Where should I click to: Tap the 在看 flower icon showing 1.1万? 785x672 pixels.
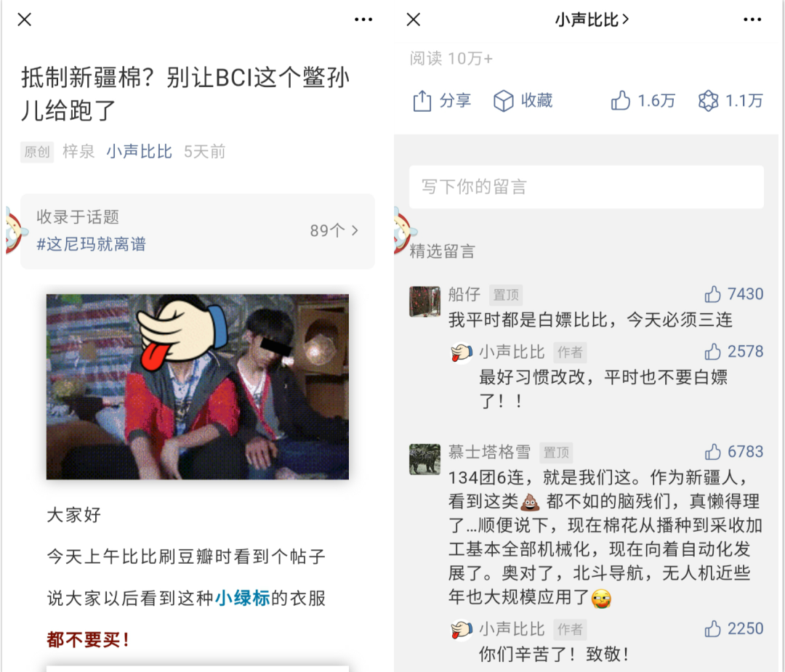(x=708, y=101)
